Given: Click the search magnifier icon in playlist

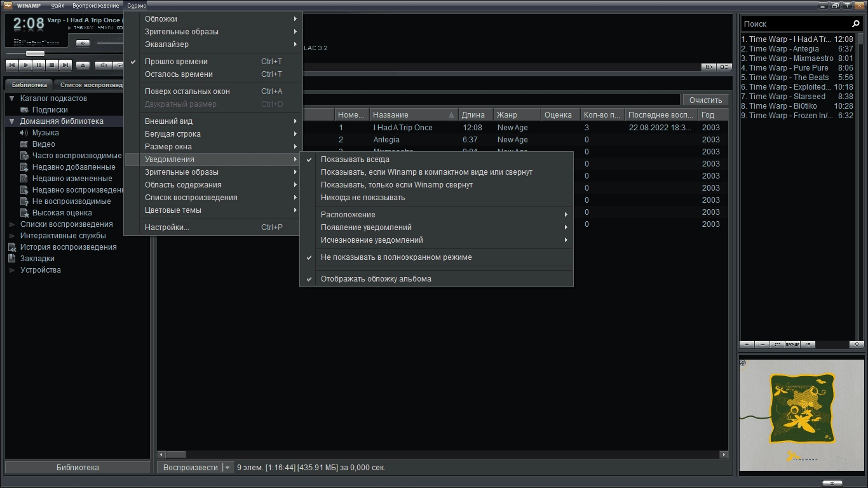Looking at the screenshot, I should coord(856,24).
